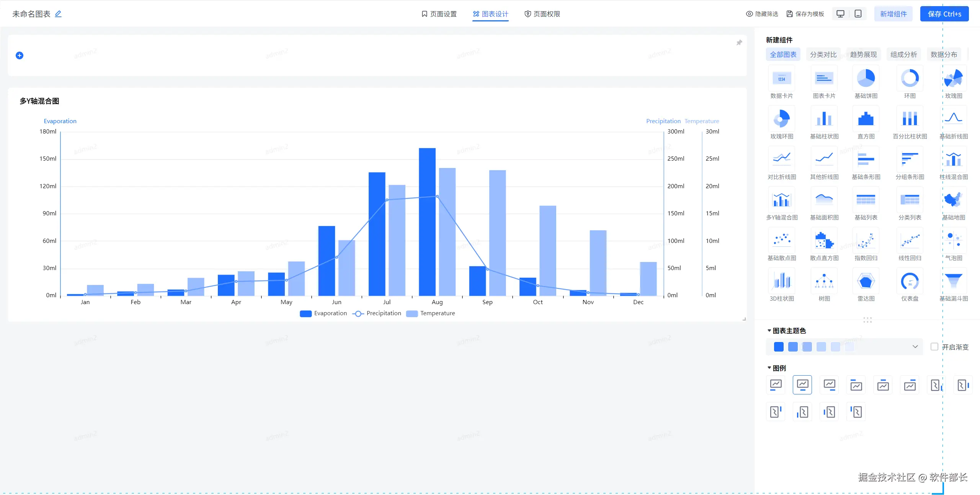Select the 基础饼图 pie chart icon

(866, 78)
